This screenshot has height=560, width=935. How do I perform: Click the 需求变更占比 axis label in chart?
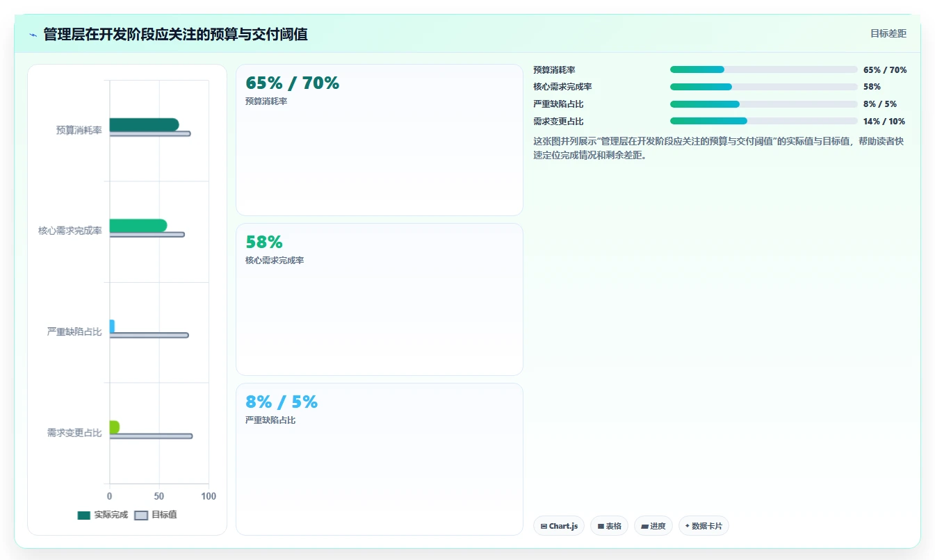[x=74, y=432]
